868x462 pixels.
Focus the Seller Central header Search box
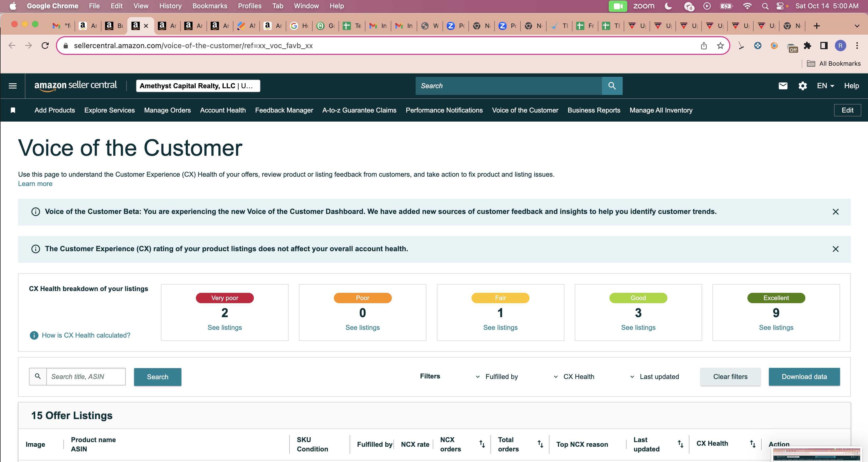pyautogui.click(x=509, y=86)
